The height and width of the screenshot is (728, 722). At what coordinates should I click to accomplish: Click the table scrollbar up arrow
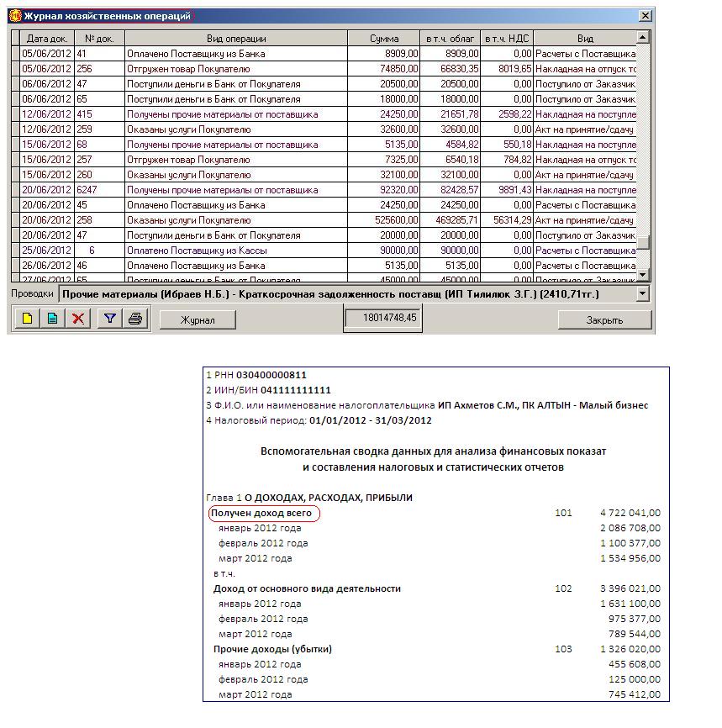pos(643,37)
